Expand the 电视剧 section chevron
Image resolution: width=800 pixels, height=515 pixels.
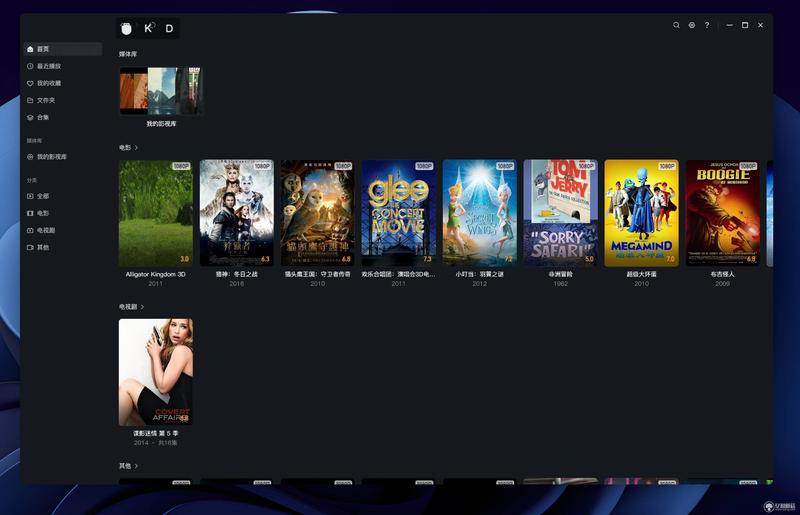[x=142, y=307]
